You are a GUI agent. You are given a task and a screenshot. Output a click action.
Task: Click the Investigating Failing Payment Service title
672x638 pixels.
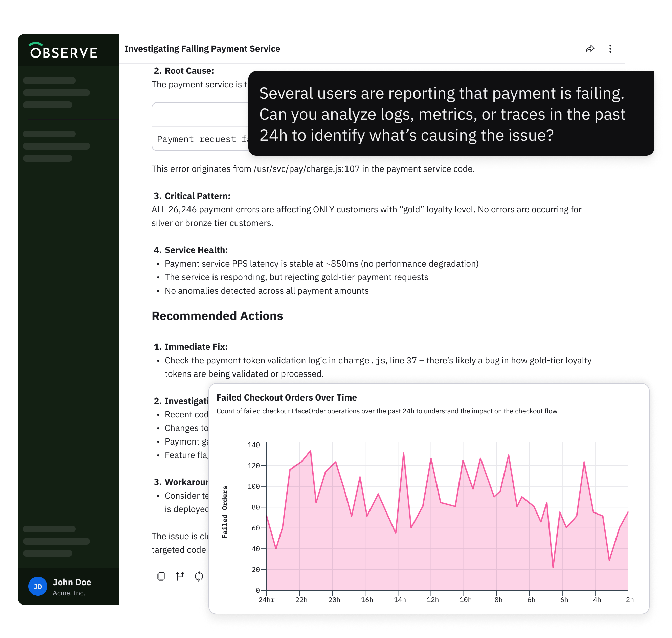pos(202,49)
